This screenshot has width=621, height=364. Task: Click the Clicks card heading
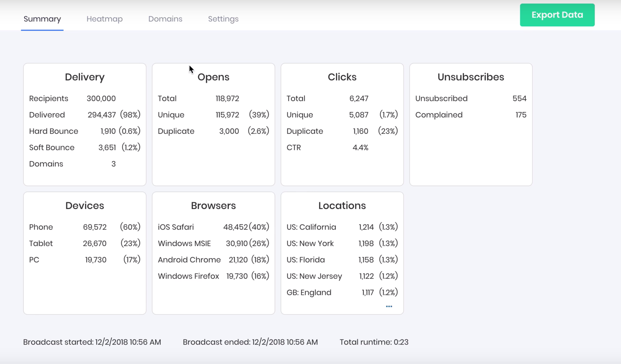342,77
